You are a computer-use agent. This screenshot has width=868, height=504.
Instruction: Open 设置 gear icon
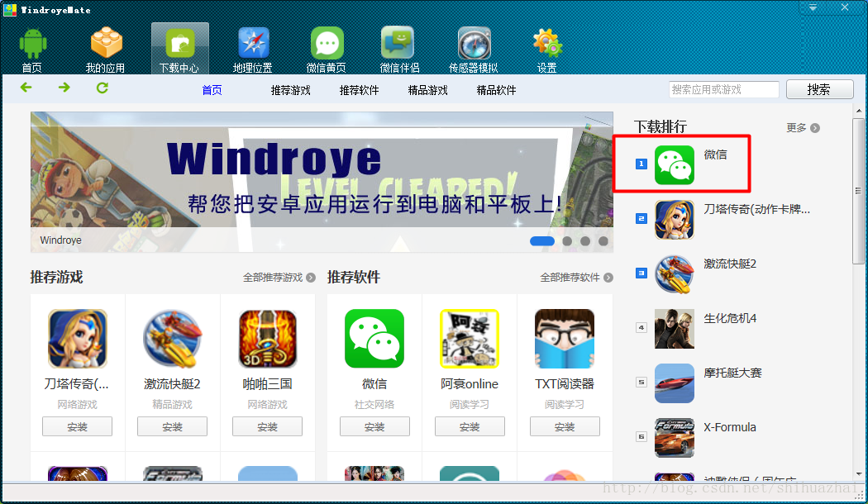tap(547, 43)
